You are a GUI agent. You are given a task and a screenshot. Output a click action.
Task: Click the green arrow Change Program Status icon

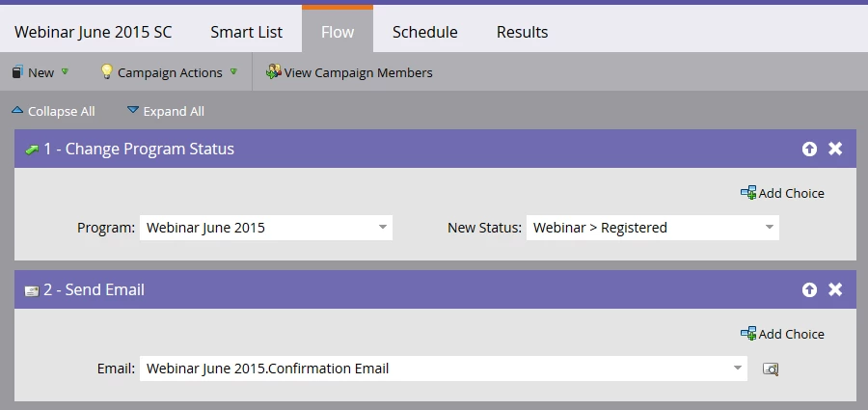coord(32,150)
